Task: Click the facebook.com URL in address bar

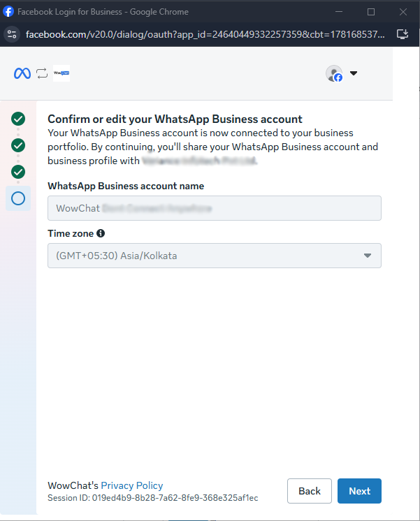Action: [205, 34]
